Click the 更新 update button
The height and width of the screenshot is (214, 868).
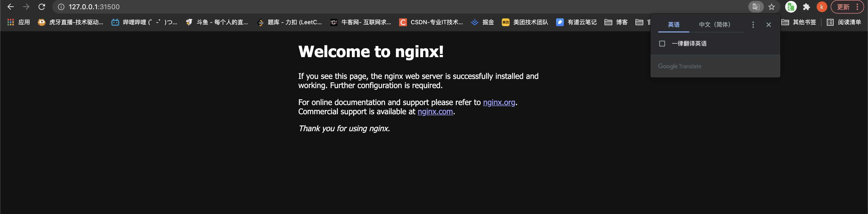[847, 7]
